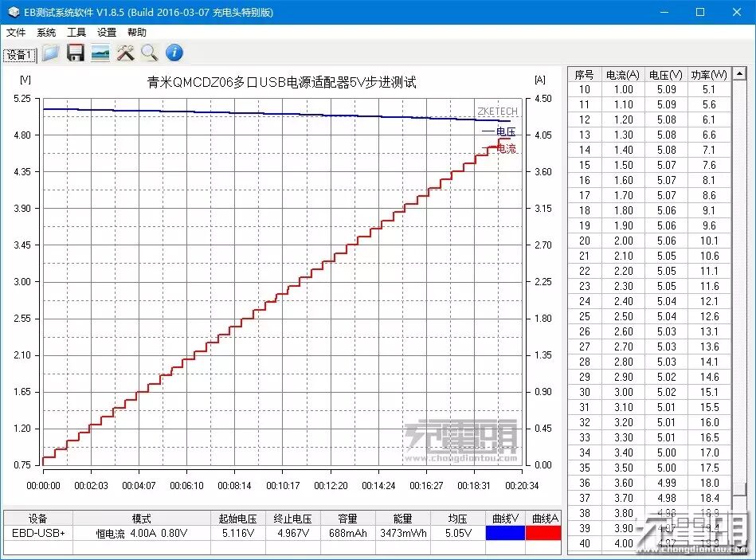Select table row number 25
Image resolution: width=756 pixels, height=560 pixels.
(x=649, y=316)
